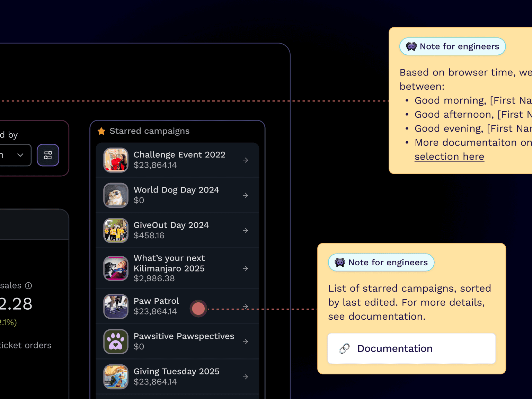
Task: Click the link icon in Documentation button
Action: coord(344,348)
